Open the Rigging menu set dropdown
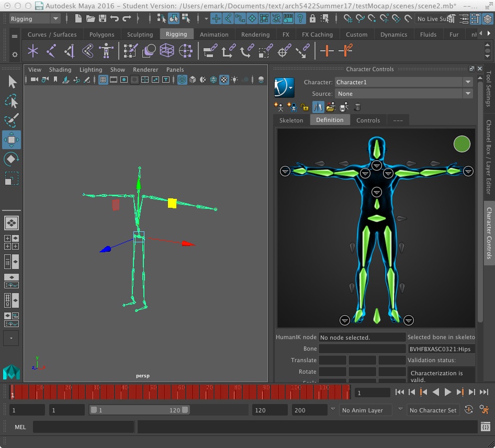The width and height of the screenshot is (495, 448). [x=35, y=19]
